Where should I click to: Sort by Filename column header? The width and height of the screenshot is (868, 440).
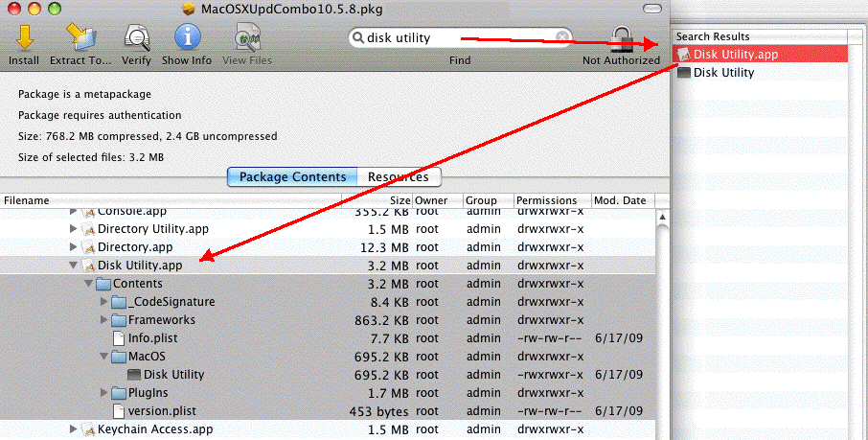[171, 200]
